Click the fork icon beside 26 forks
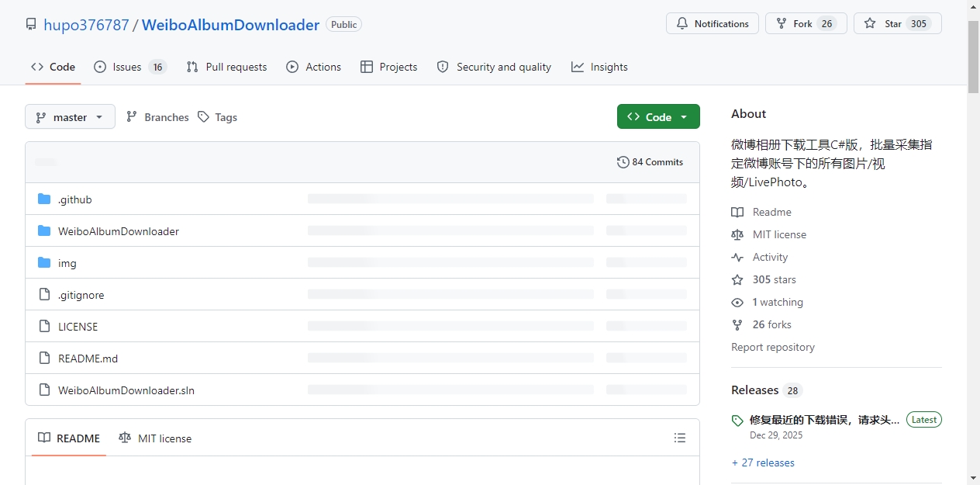The width and height of the screenshot is (980, 485). pos(737,324)
